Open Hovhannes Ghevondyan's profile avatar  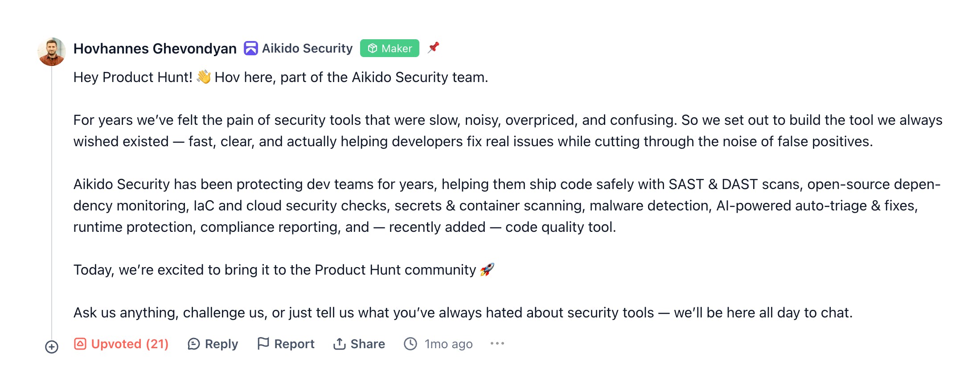pyautogui.click(x=52, y=52)
